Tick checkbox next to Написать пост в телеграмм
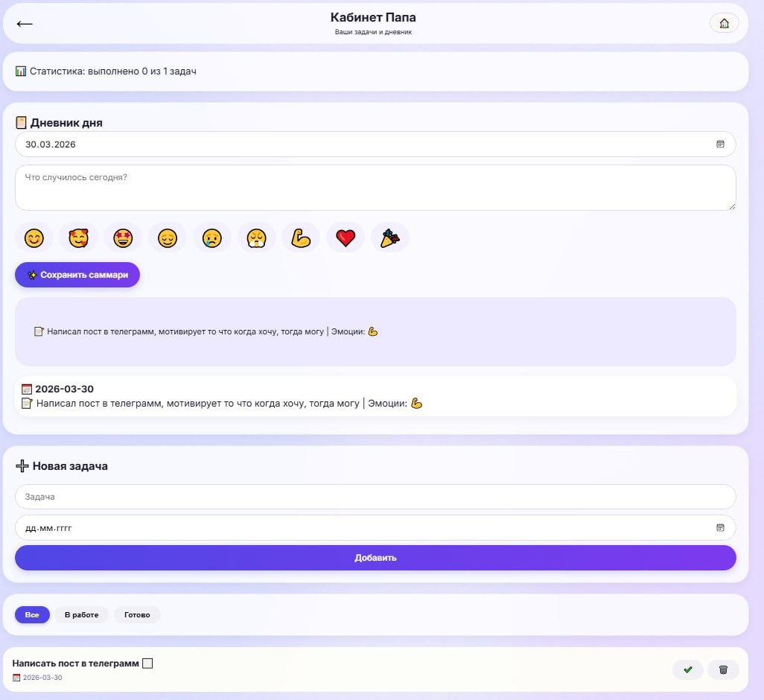Screen dimensions: 764x700 (147, 664)
